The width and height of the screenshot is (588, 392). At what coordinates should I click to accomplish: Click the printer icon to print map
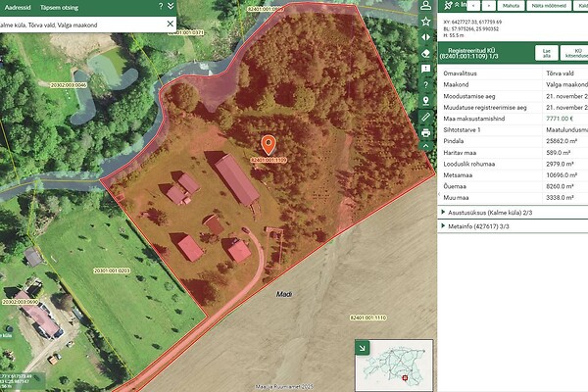[425, 132]
